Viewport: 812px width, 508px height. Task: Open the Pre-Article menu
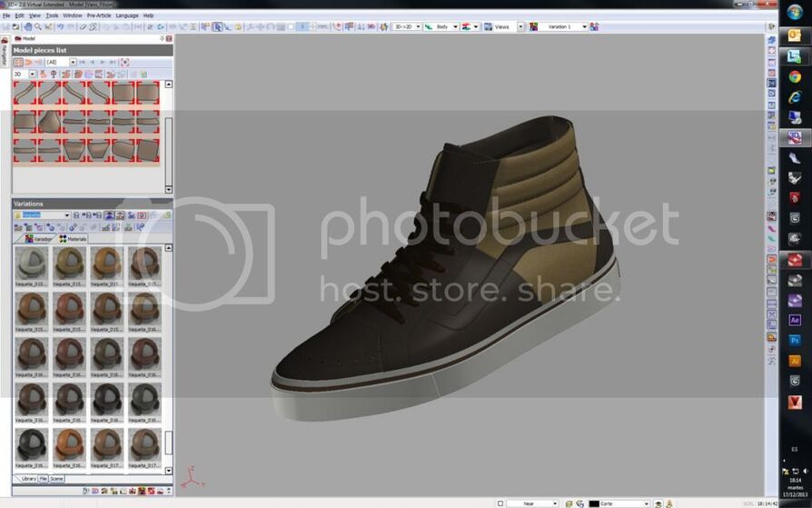click(x=99, y=15)
